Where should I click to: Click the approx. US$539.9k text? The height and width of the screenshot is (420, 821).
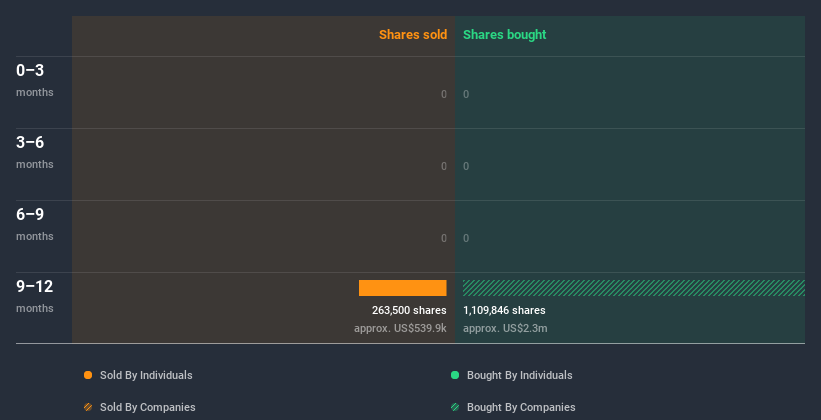coord(401,328)
